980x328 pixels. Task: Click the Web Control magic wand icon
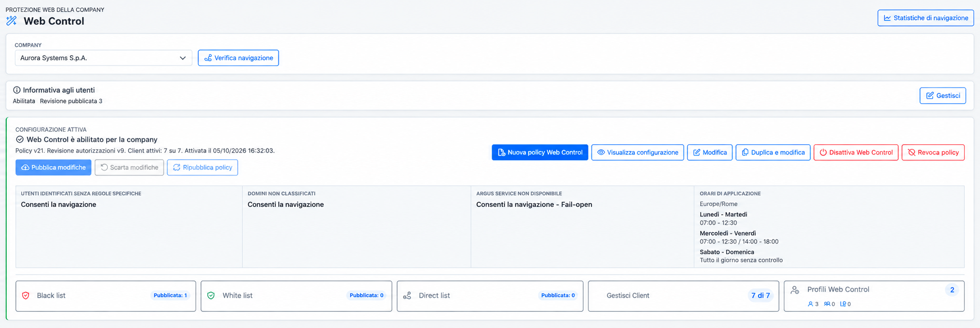click(x=11, y=21)
